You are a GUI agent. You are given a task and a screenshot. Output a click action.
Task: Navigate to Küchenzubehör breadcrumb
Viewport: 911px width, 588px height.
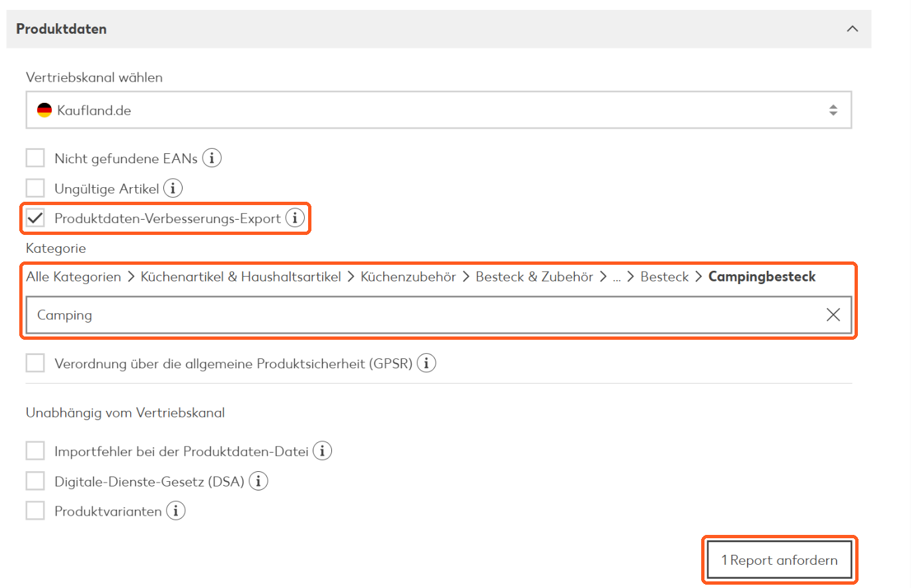(408, 277)
